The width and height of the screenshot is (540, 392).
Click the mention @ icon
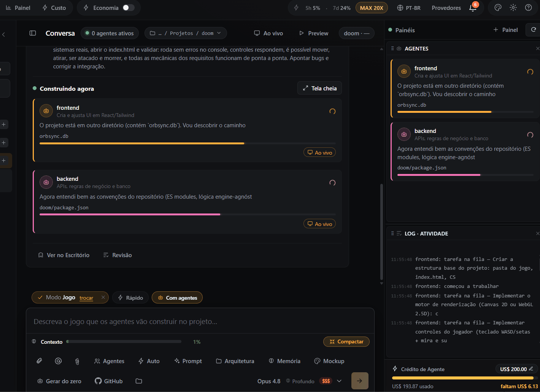pos(58,361)
